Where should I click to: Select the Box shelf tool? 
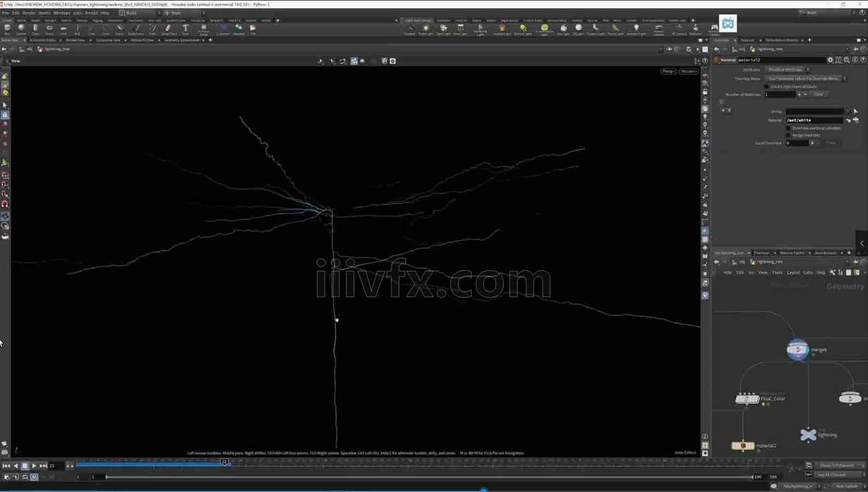7,29
